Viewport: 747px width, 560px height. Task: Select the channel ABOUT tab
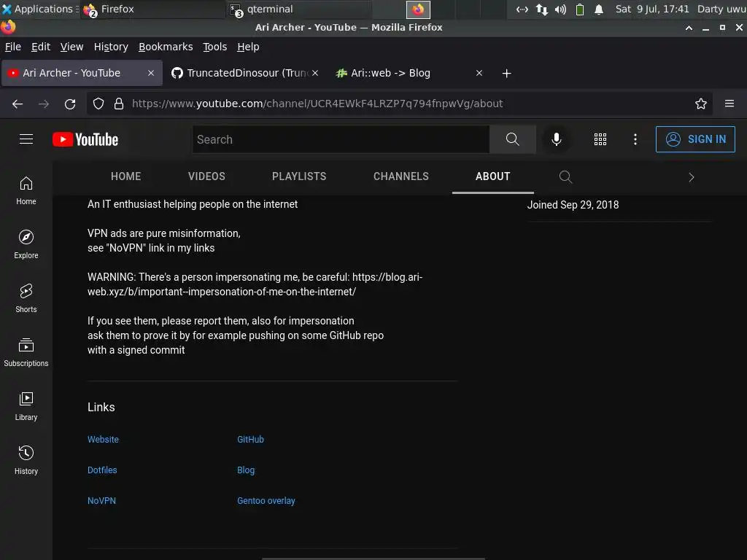point(492,176)
